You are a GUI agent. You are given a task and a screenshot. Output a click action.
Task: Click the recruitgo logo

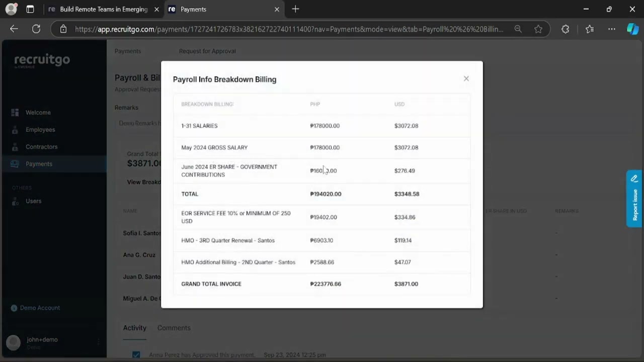(x=42, y=60)
